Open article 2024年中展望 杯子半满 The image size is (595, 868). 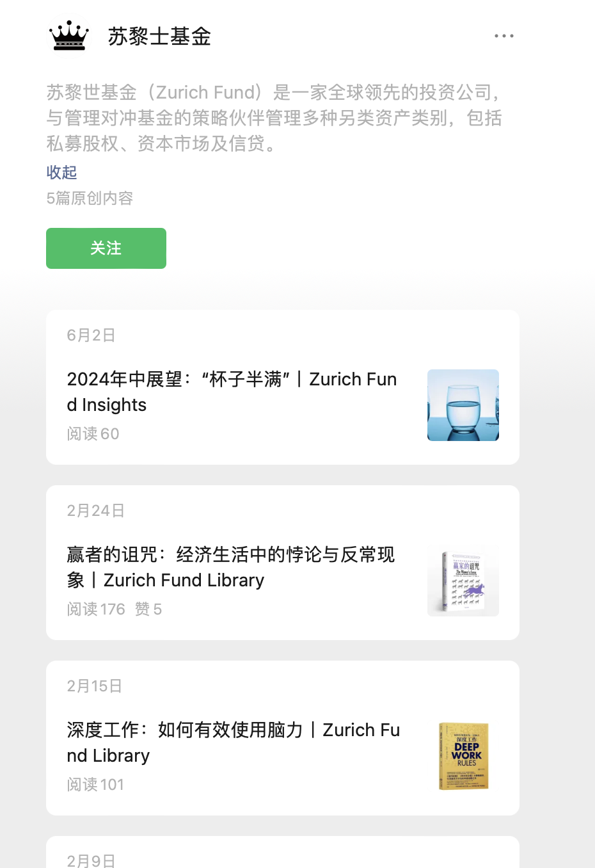pyautogui.click(x=232, y=392)
